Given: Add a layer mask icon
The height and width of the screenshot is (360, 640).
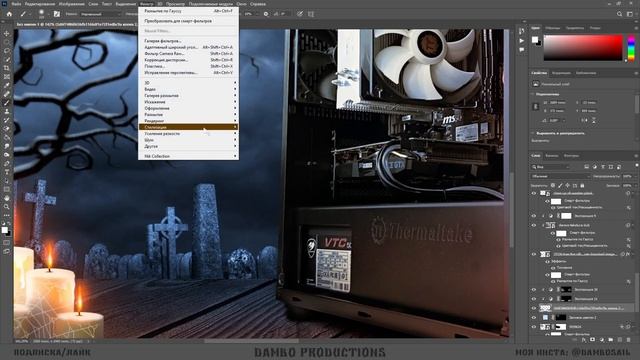Looking at the screenshot, I should tap(592, 340).
